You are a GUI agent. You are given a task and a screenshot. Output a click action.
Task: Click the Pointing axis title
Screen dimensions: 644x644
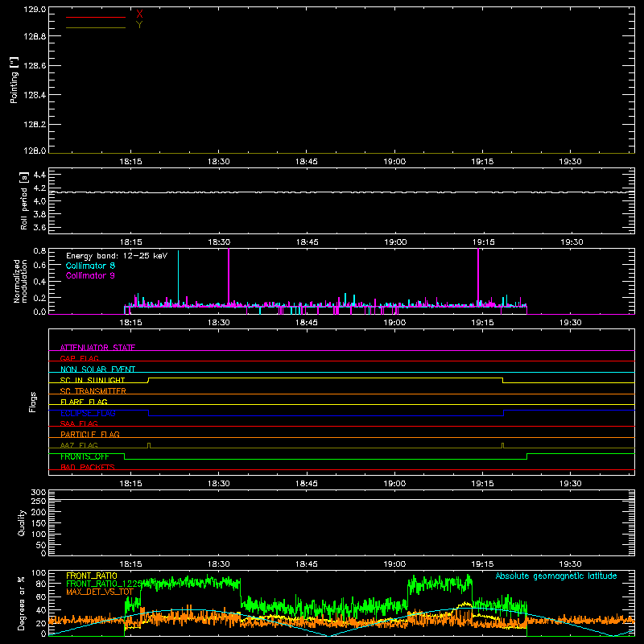pos(14,80)
